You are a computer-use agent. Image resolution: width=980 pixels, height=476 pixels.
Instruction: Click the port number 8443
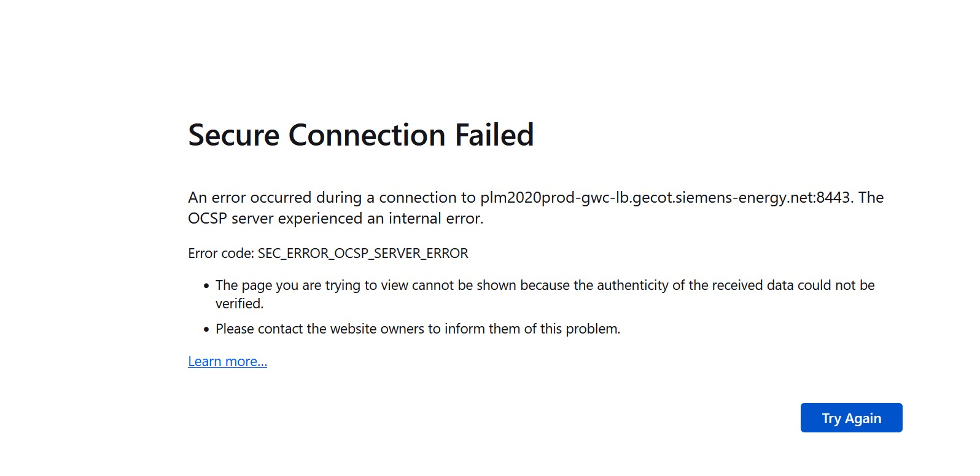click(x=833, y=198)
